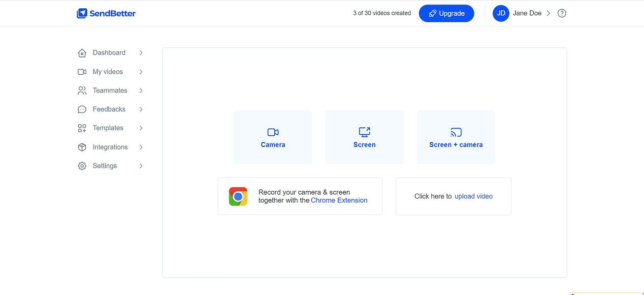Click the Jane Doe user name

click(527, 13)
